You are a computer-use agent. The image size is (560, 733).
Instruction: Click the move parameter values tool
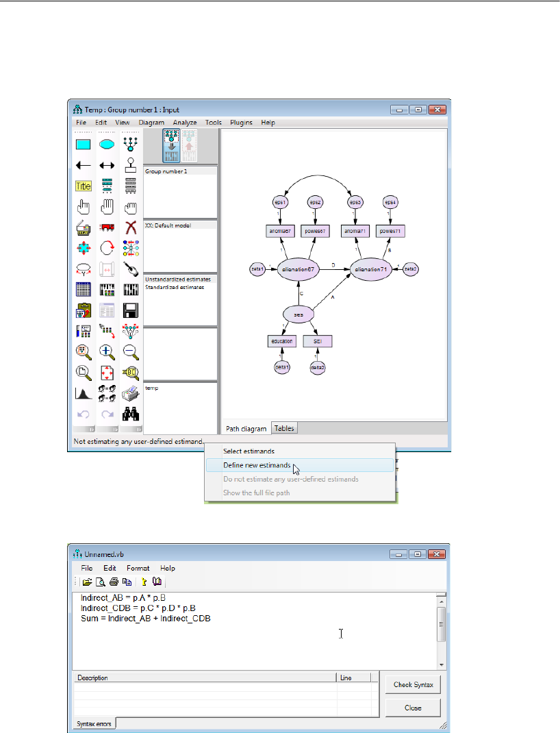tap(83, 269)
